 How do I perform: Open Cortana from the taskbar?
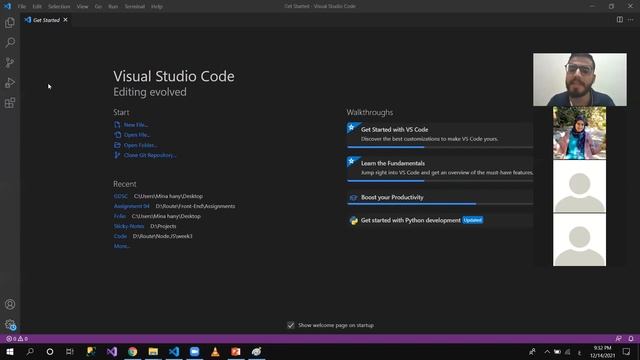pyautogui.click(x=50, y=351)
